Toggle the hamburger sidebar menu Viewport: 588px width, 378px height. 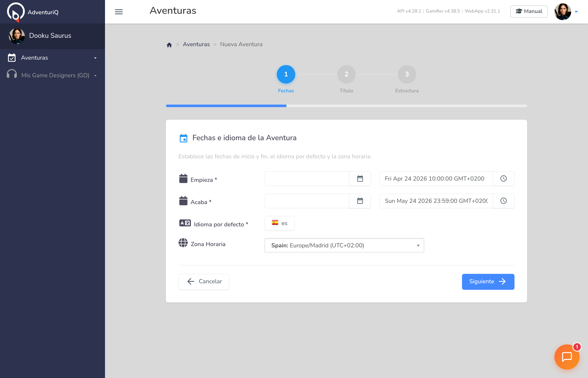(119, 12)
